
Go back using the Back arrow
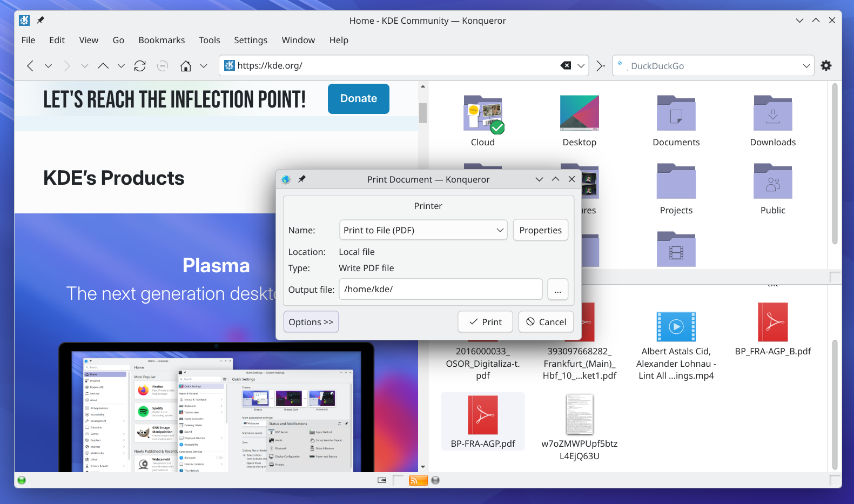(x=30, y=66)
